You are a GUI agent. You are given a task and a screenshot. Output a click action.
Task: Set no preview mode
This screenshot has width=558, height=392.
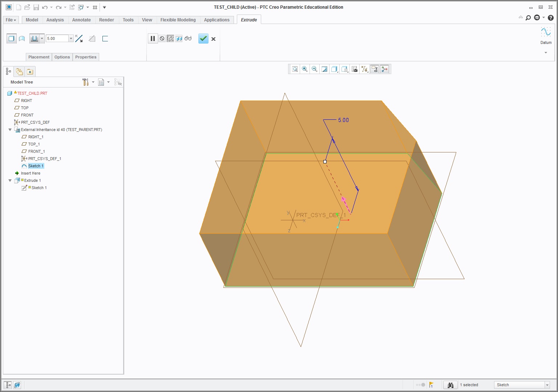pos(162,38)
